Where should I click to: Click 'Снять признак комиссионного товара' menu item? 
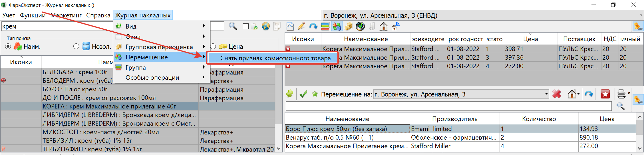[275, 58]
